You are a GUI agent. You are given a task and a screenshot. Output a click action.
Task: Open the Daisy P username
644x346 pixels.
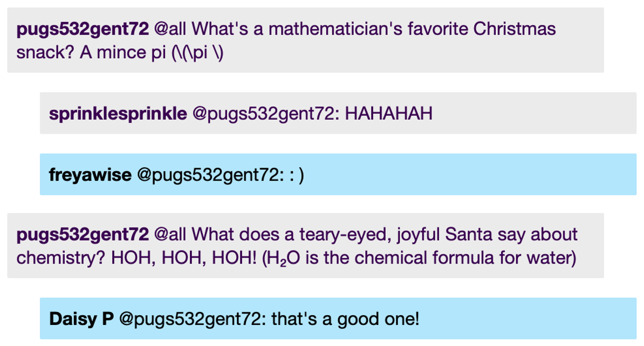[81, 319]
